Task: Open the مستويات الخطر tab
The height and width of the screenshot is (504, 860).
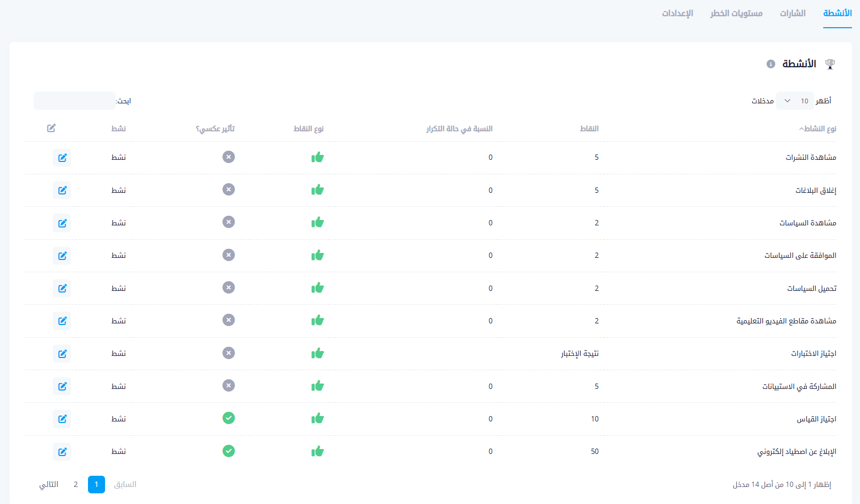Action: click(736, 13)
